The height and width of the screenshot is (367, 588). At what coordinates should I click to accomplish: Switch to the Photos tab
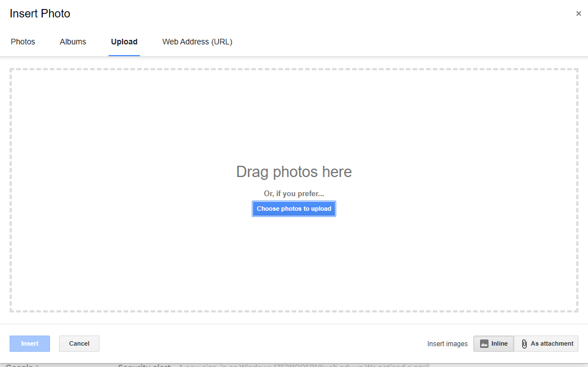(22, 42)
